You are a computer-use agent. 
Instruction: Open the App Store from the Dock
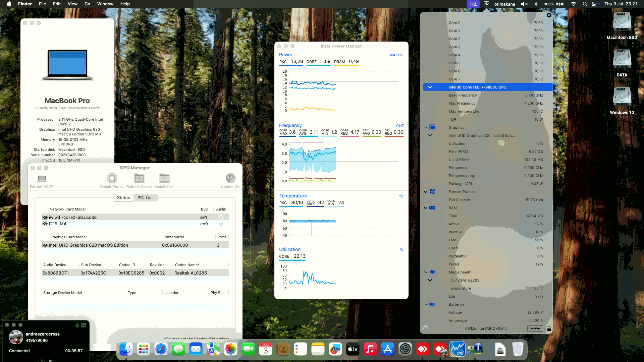tap(388, 350)
